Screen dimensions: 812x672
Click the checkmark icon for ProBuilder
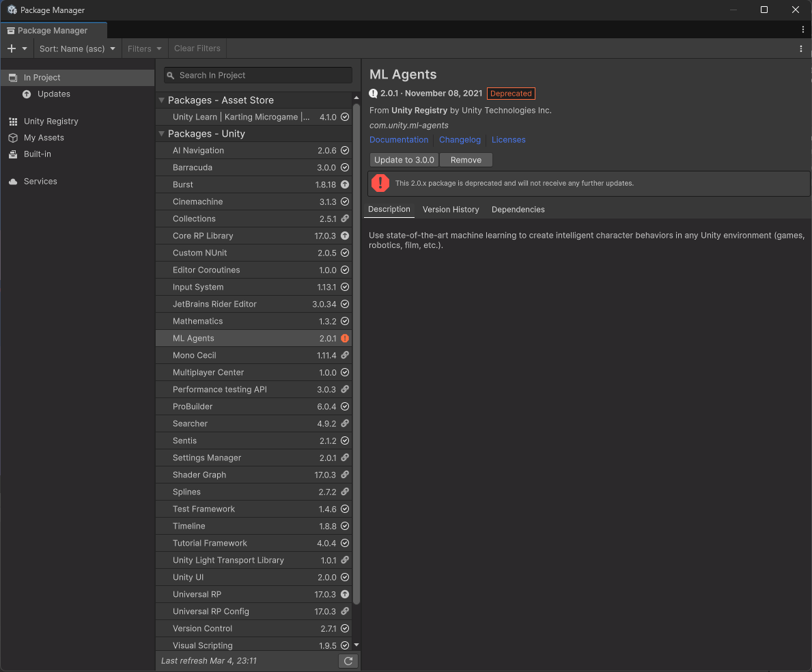pyautogui.click(x=345, y=407)
